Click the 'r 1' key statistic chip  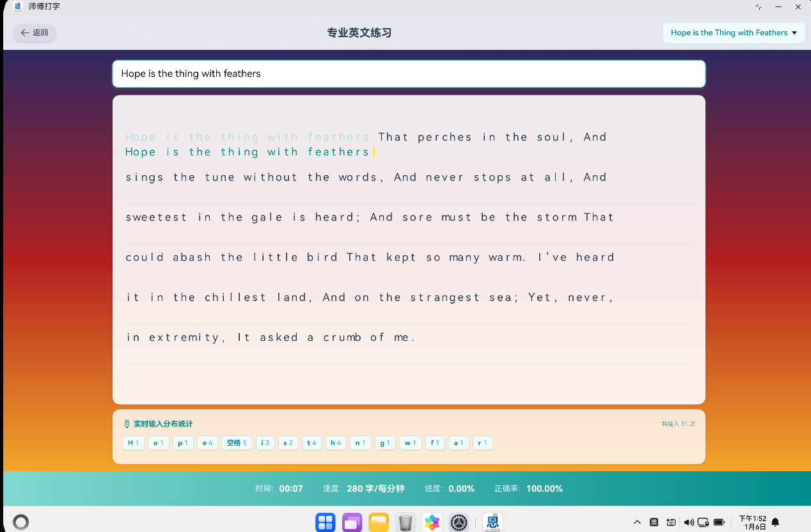click(x=482, y=443)
